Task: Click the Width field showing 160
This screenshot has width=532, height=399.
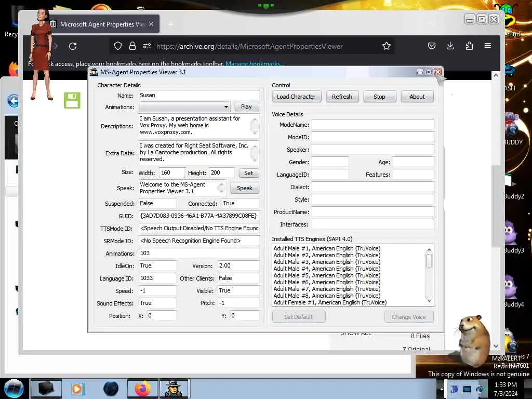Action: point(172,172)
